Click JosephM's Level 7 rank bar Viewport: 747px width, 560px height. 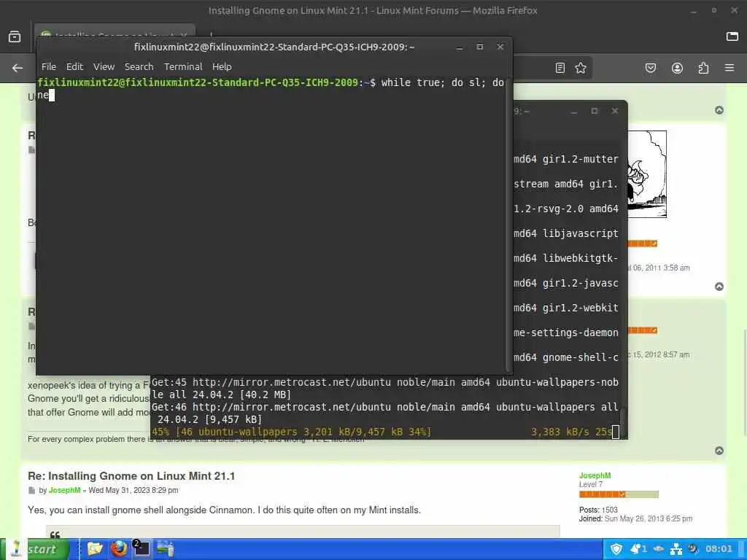(x=619, y=494)
